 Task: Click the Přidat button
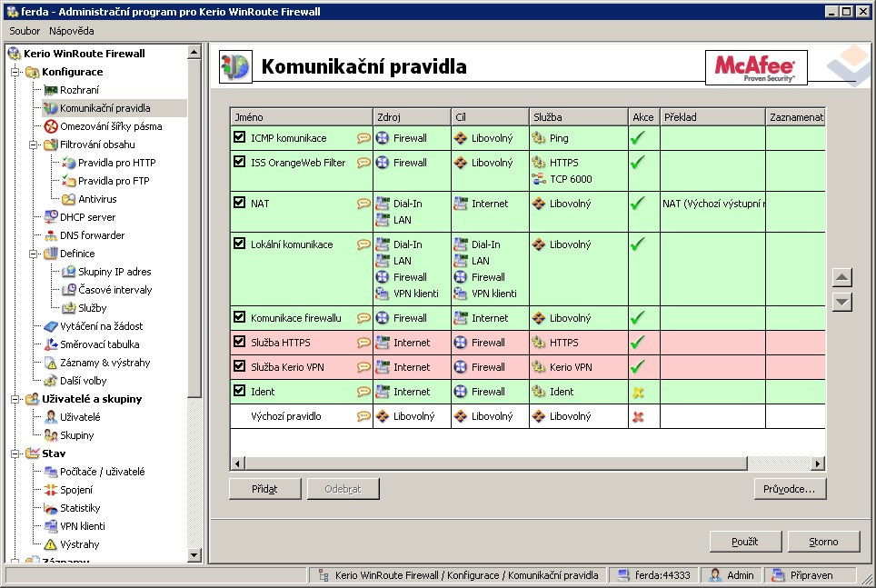[264, 489]
